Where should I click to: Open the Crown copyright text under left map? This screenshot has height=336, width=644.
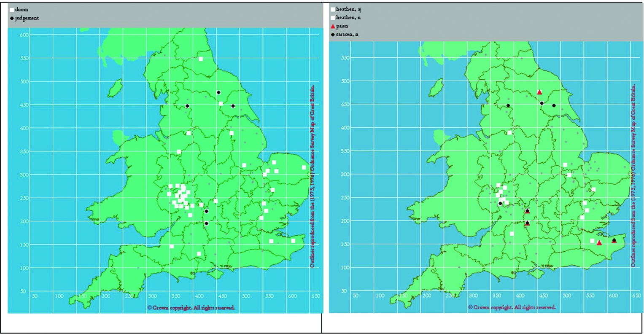(191, 308)
